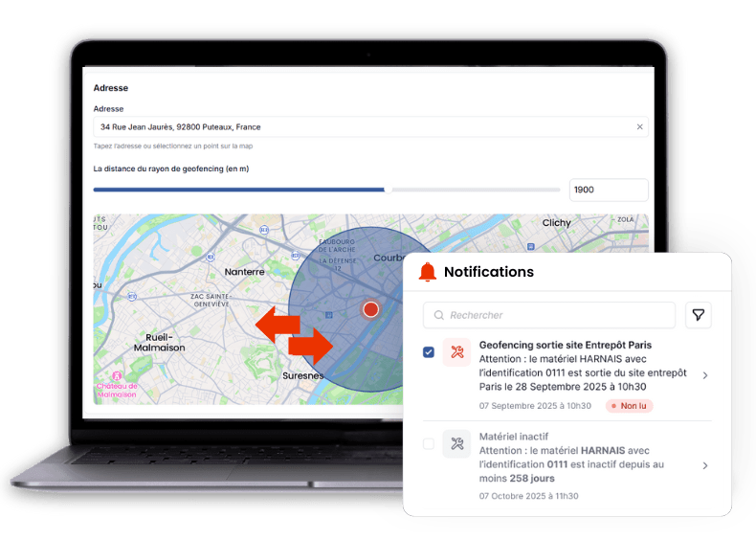Click the geofencing radius slider handle

pyautogui.click(x=387, y=190)
